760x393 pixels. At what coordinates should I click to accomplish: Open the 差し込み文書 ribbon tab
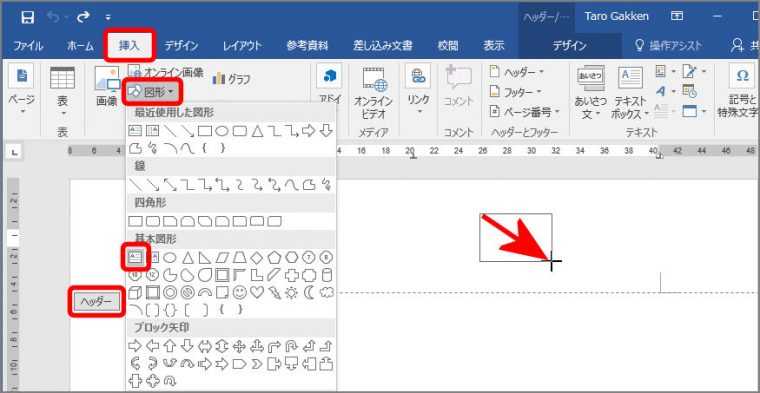pos(383,46)
